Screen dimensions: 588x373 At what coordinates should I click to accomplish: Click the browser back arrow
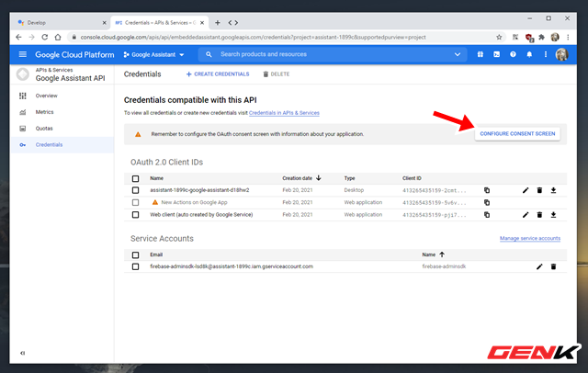point(18,37)
